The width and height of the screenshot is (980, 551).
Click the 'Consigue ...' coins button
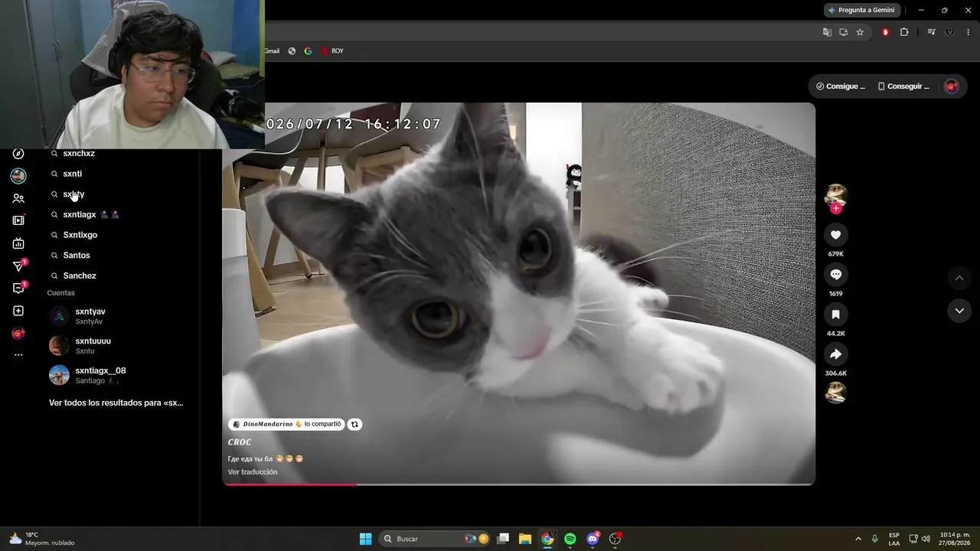coord(841,86)
